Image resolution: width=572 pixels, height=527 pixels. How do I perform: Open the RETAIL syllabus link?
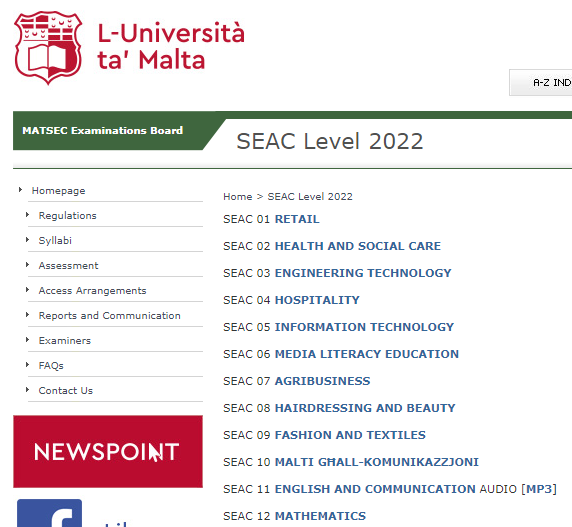(297, 219)
